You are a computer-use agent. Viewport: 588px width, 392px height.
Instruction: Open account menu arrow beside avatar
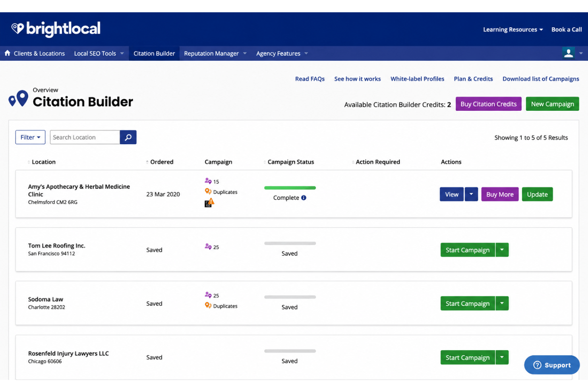pos(581,53)
